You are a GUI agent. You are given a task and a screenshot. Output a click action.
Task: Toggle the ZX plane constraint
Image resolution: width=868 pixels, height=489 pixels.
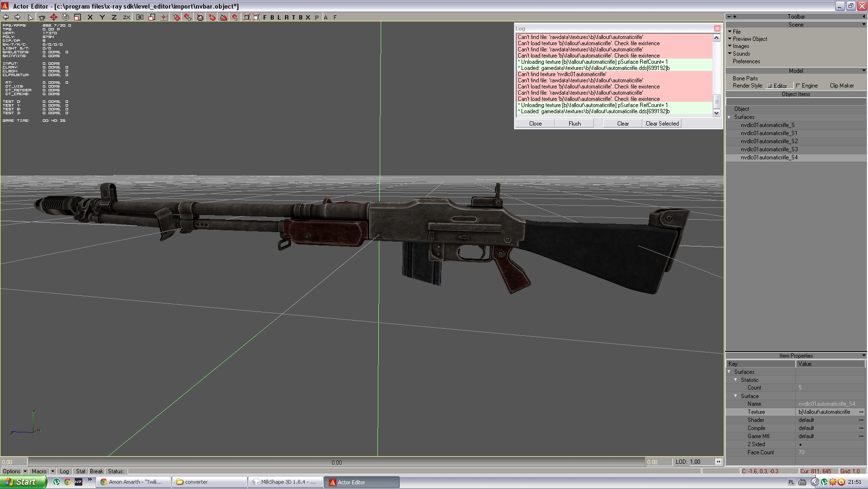point(126,17)
